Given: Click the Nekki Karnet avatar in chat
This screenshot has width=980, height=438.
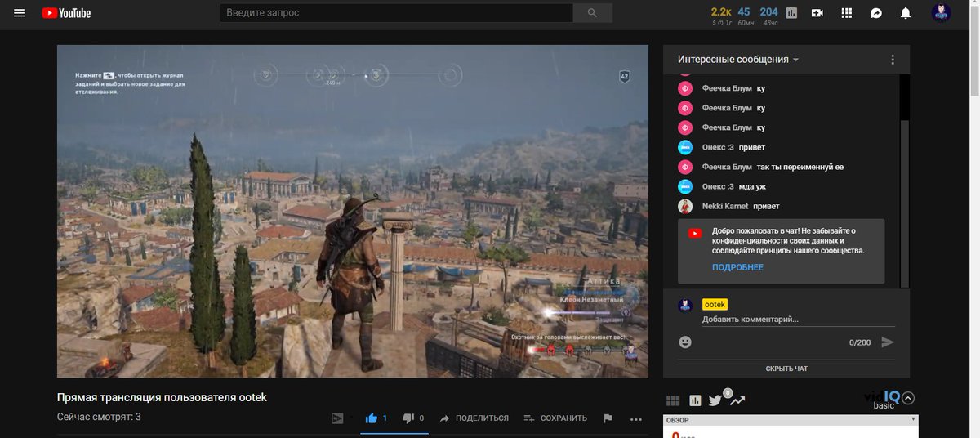Looking at the screenshot, I should (x=686, y=206).
